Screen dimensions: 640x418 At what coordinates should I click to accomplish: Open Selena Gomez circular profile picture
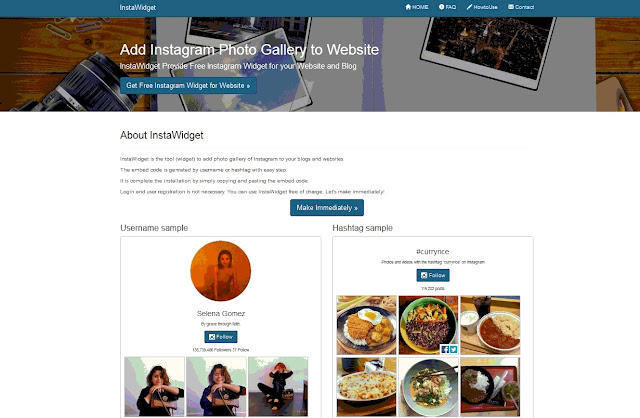tap(221, 271)
